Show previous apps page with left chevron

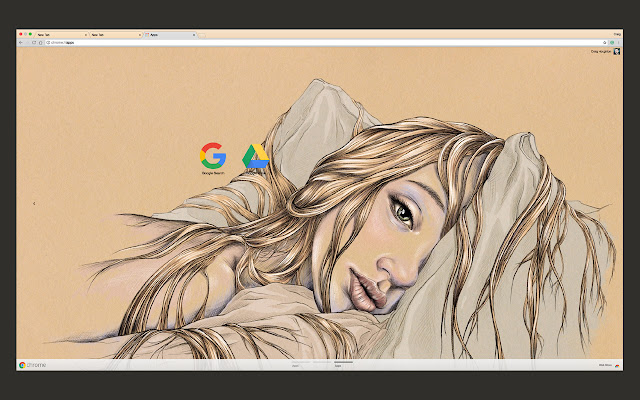tap(34, 203)
